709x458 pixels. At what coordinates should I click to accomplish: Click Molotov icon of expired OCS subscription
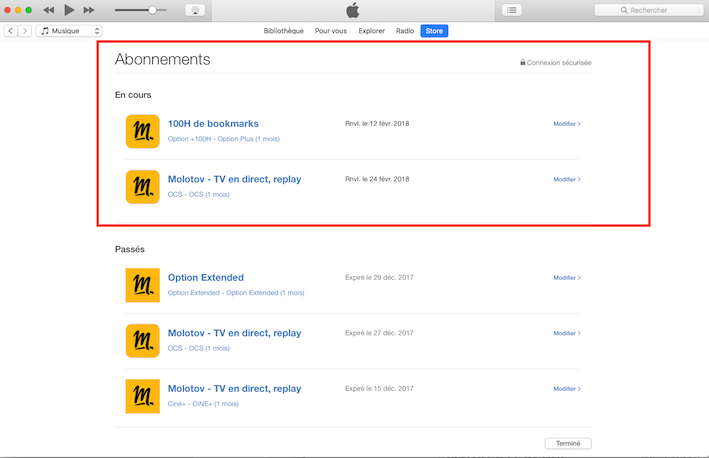[142, 341]
